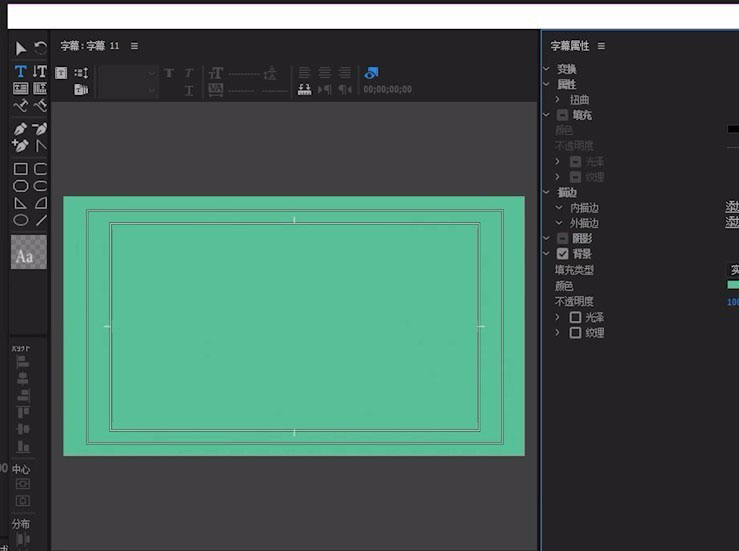The height and width of the screenshot is (551, 739).
Task: Select the Wedge triangle tool
Action: pyautogui.click(x=21, y=203)
